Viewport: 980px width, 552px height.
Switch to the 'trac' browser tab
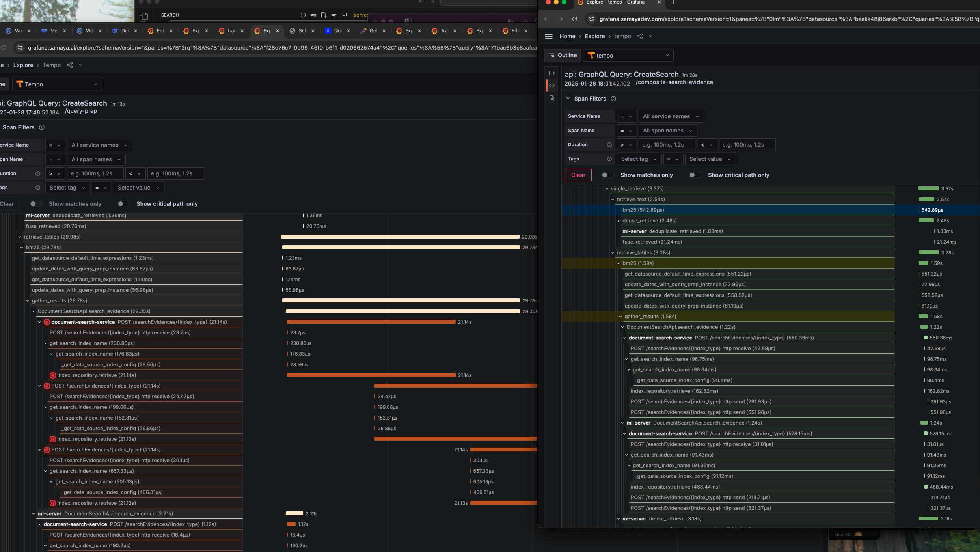(x=231, y=31)
